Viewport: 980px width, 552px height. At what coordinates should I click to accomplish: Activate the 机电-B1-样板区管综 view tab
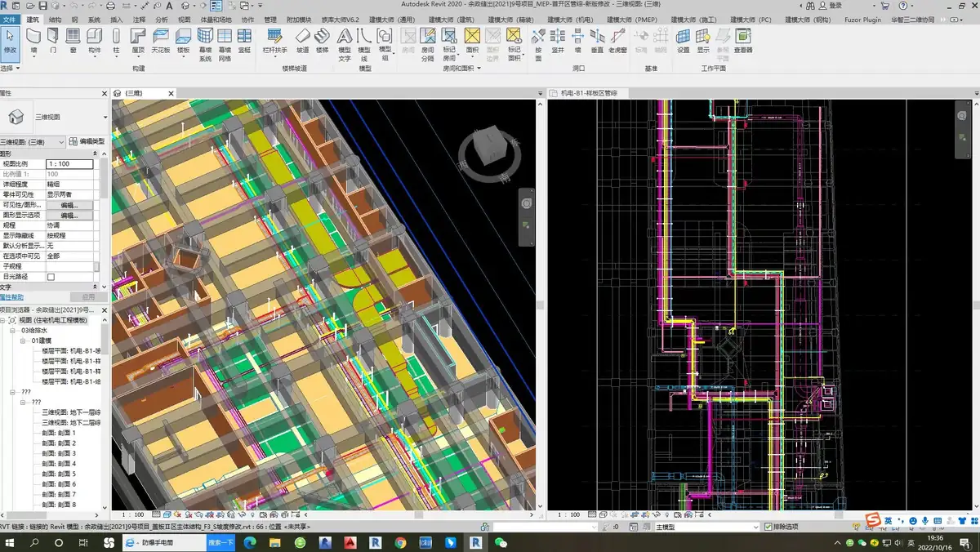pos(588,93)
